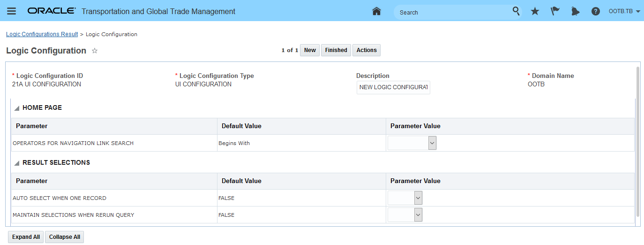This screenshot has width=644, height=245.
Task: Open the flag watchlist icon
Action: [x=555, y=11]
